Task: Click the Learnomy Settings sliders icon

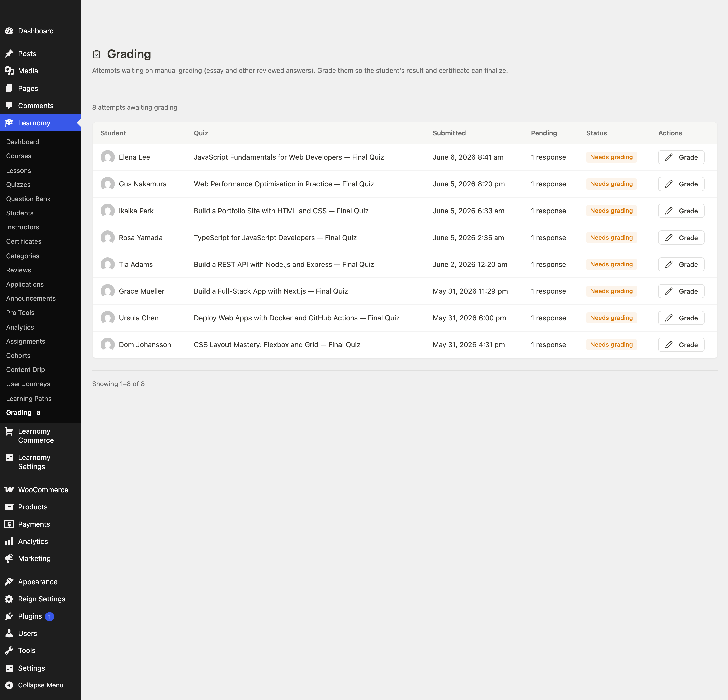Action: coord(9,457)
